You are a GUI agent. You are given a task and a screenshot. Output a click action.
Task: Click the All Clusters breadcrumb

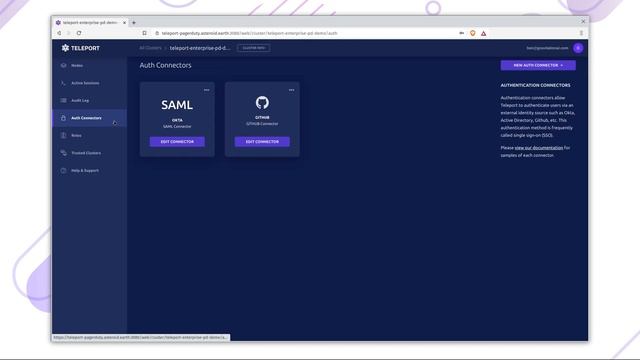point(150,48)
